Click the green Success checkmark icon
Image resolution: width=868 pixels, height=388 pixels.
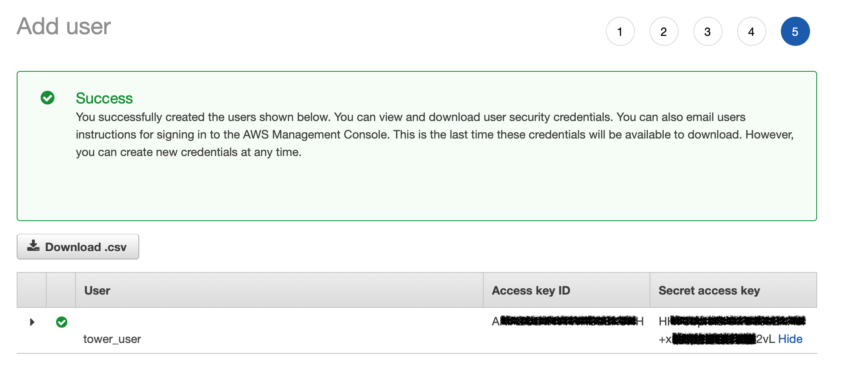tap(48, 98)
